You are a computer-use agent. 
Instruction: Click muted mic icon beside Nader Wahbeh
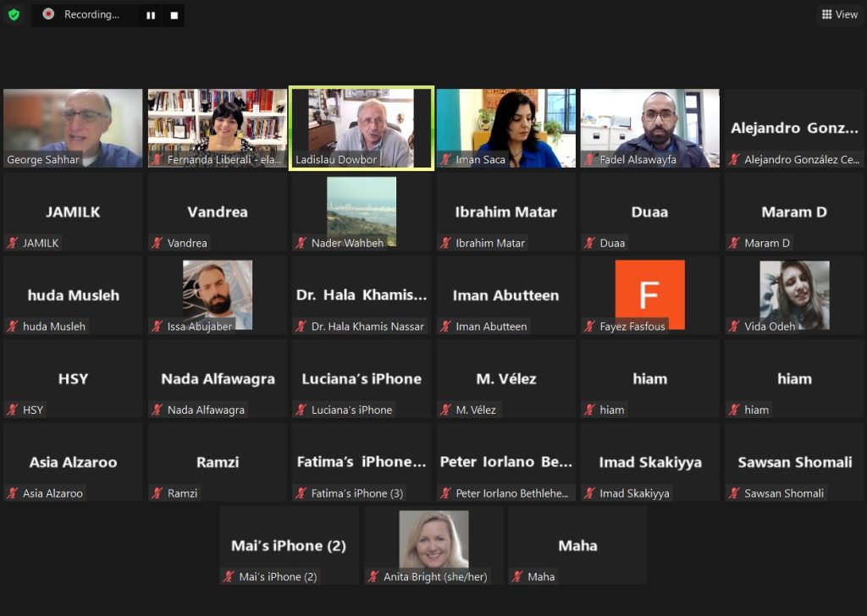click(301, 243)
